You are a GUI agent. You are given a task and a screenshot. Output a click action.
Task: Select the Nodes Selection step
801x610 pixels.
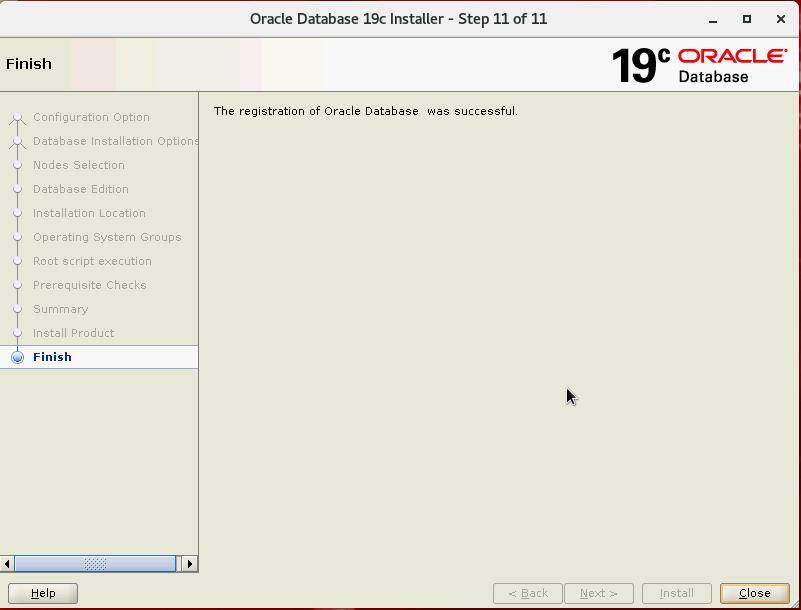coord(78,165)
